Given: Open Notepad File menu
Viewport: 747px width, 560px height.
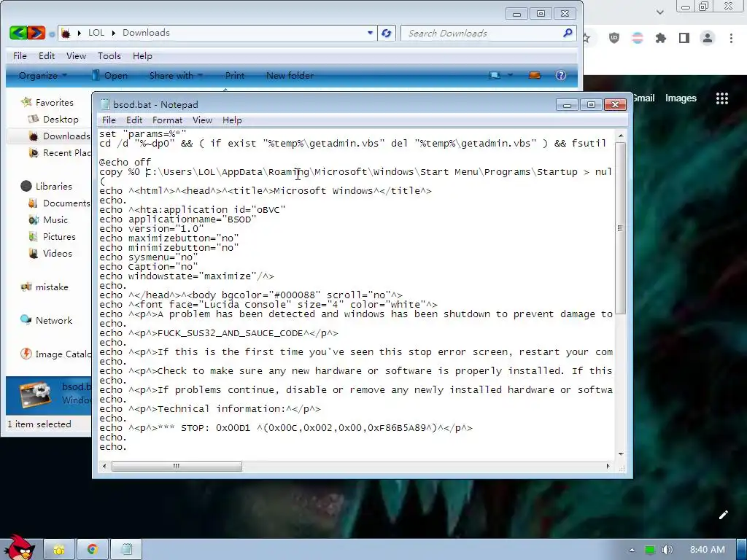Looking at the screenshot, I should tap(109, 120).
